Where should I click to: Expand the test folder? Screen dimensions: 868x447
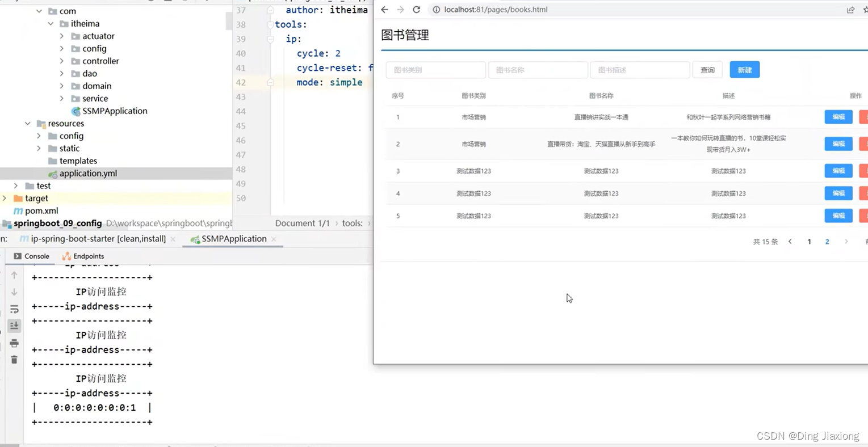point(16,185)
